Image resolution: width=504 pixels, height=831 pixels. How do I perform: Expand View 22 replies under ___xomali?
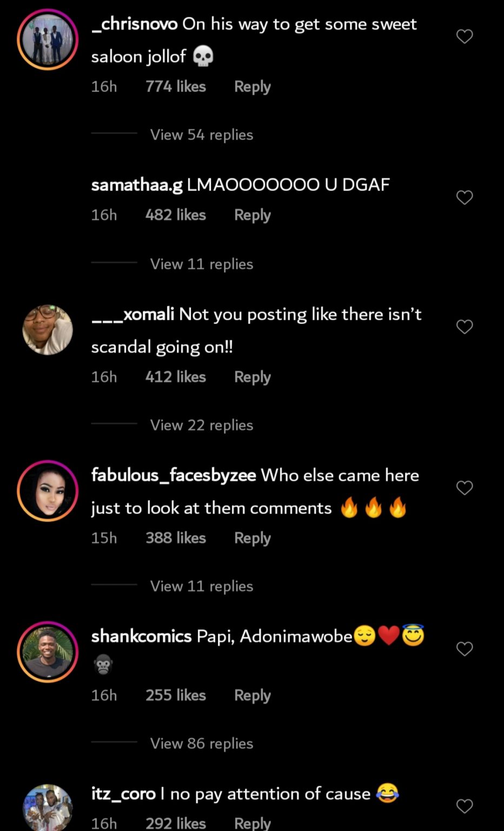(x=201, y=425)
